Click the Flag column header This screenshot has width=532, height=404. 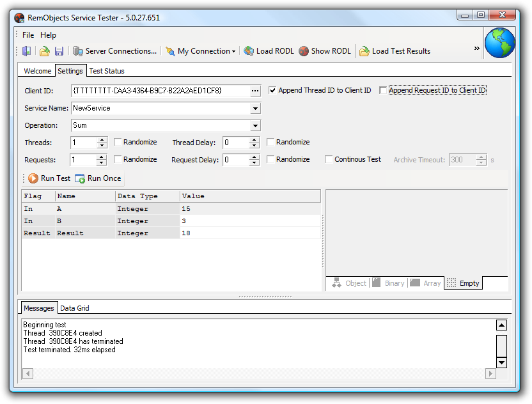38,196
